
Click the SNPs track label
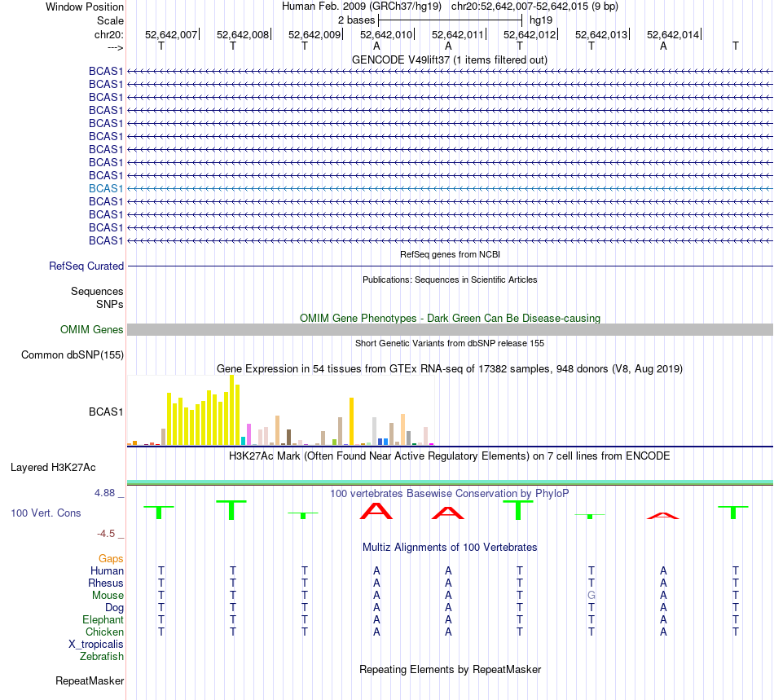tap(110, 304)
